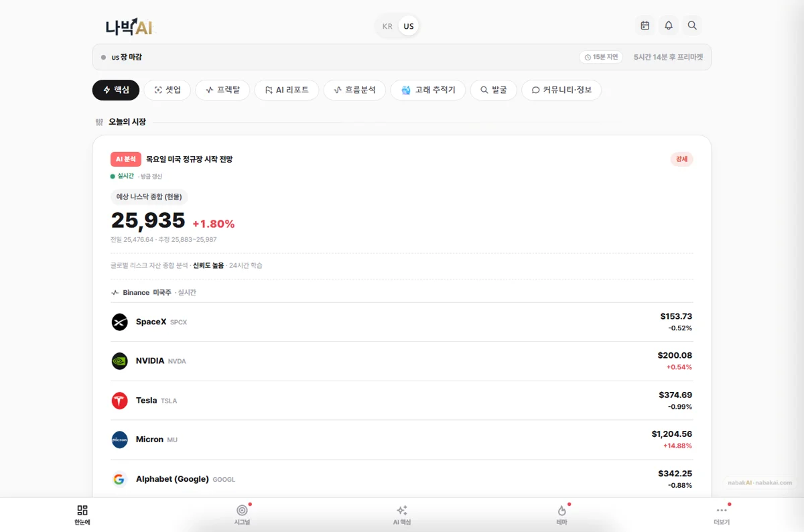Image resolution: width=804 pixels, height=532 pixels.
Task: Click the 5시간 14분 후 프리마켓 text
Action: coord(669,57)
